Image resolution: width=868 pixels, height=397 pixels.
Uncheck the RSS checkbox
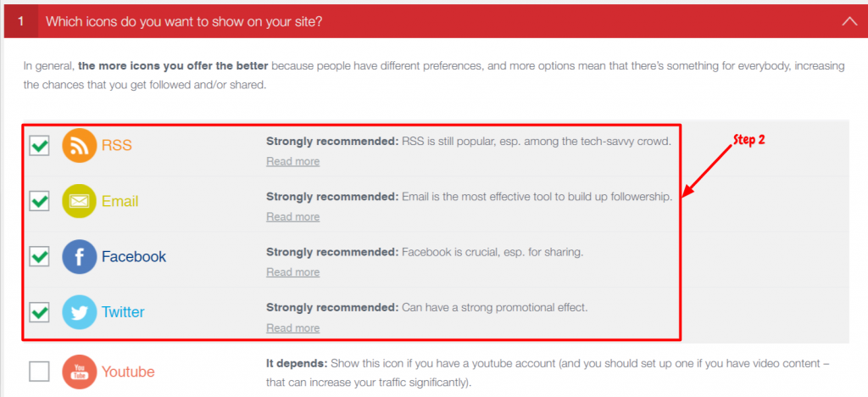[39, 146]
